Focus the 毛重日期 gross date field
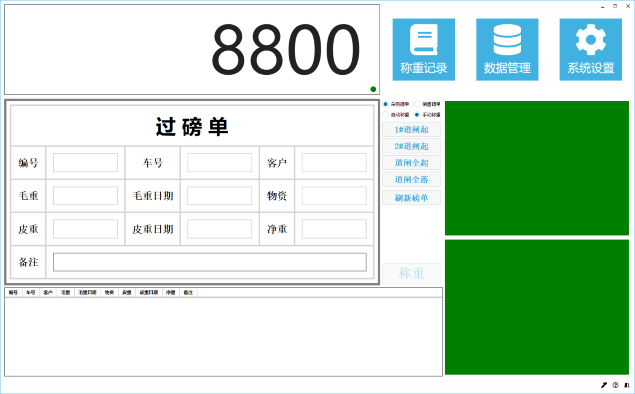The height and width of the screenshot is (394, 635). tap(219, 196)
